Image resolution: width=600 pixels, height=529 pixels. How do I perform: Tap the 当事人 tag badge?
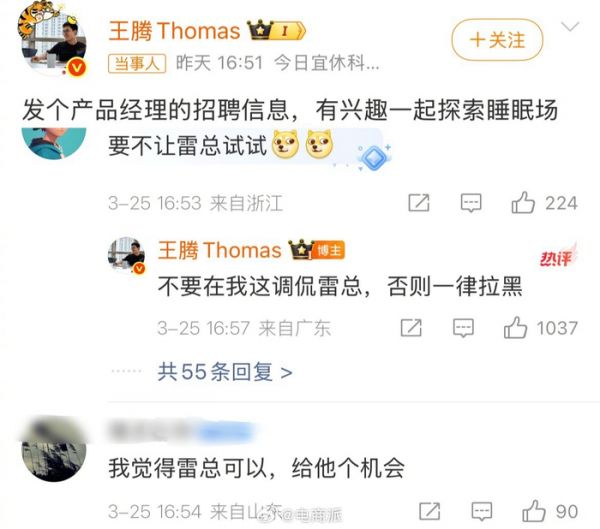point(137,63)
